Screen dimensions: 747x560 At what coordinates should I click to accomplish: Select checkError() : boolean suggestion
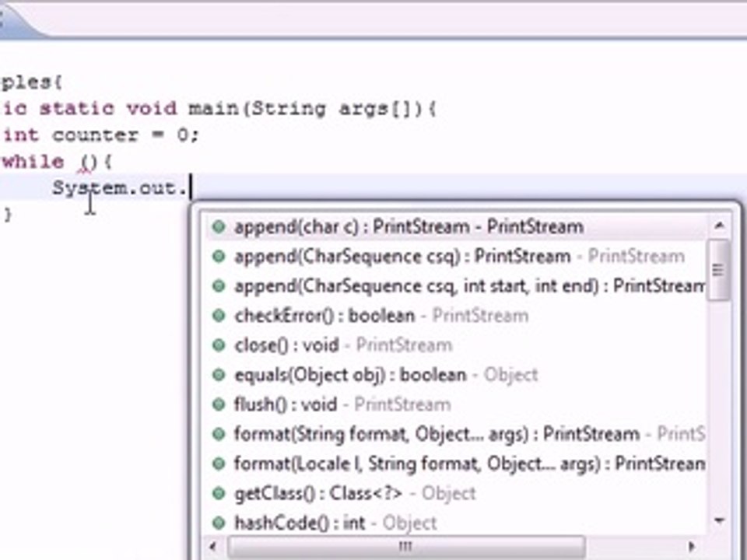point(457,315)
